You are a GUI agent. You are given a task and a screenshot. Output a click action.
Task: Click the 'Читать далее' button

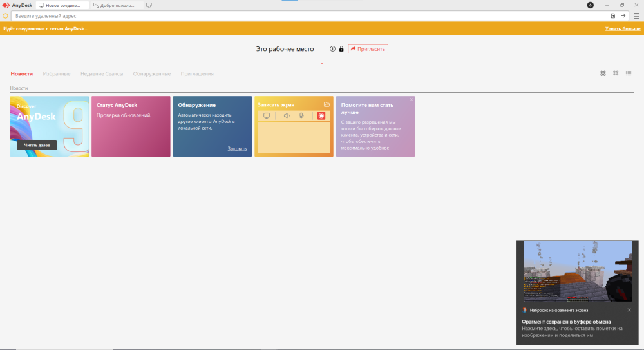point(37,145)
